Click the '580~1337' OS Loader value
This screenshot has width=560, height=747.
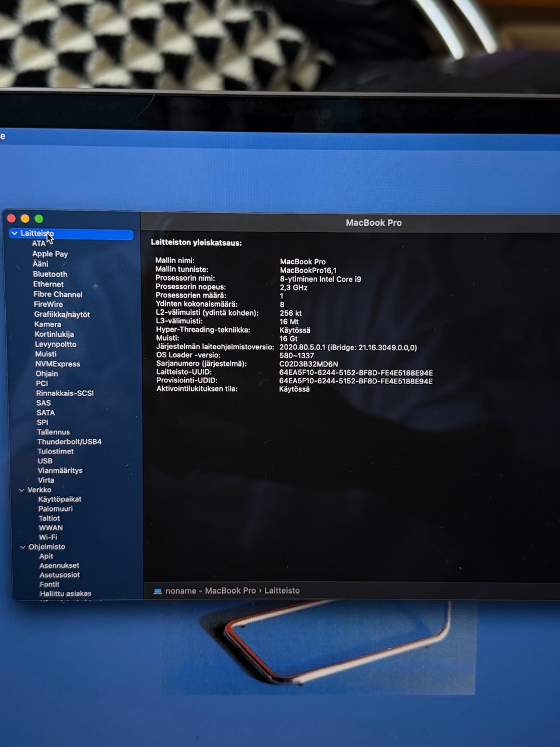[296, 356]
